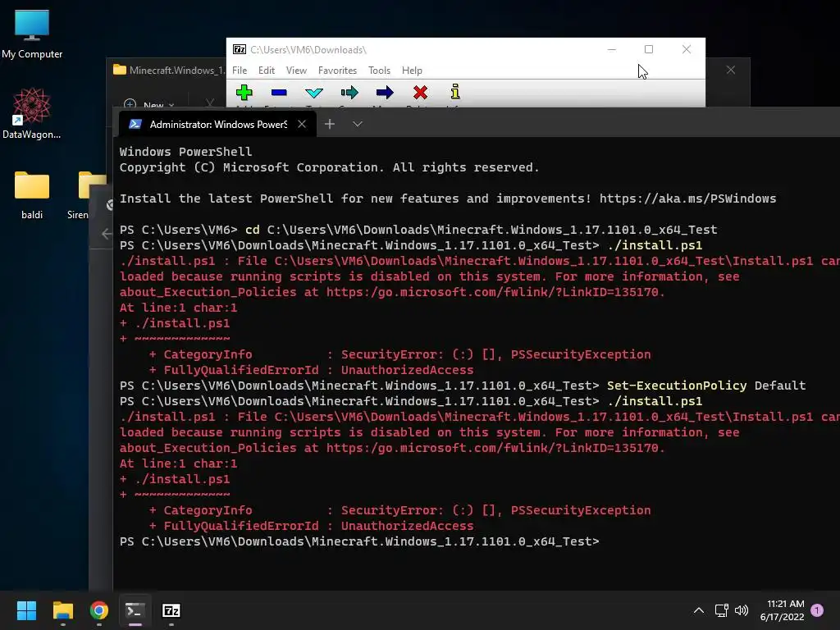Open the View menu in 7-Zip
This screenshot has width=840, height=630.
coord(296,71)
